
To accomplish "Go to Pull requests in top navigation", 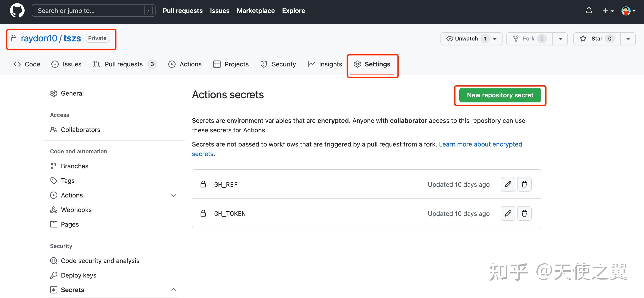I will tap(183, 10).
